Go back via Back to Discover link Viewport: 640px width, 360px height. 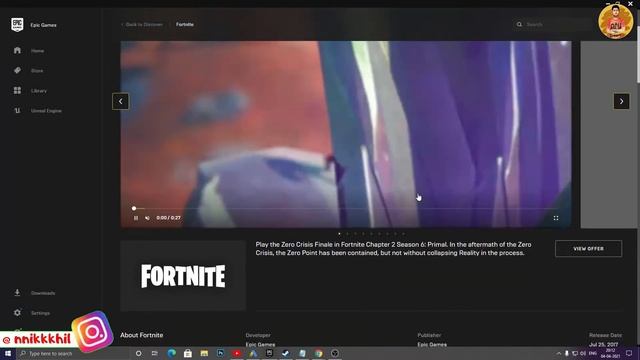click(142, 24)
